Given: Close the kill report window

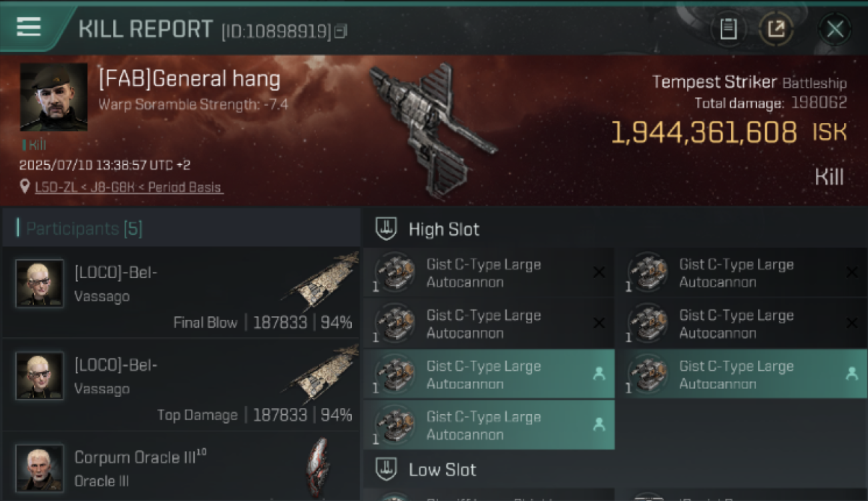Looking at the screenshot, I should point(835,29).
